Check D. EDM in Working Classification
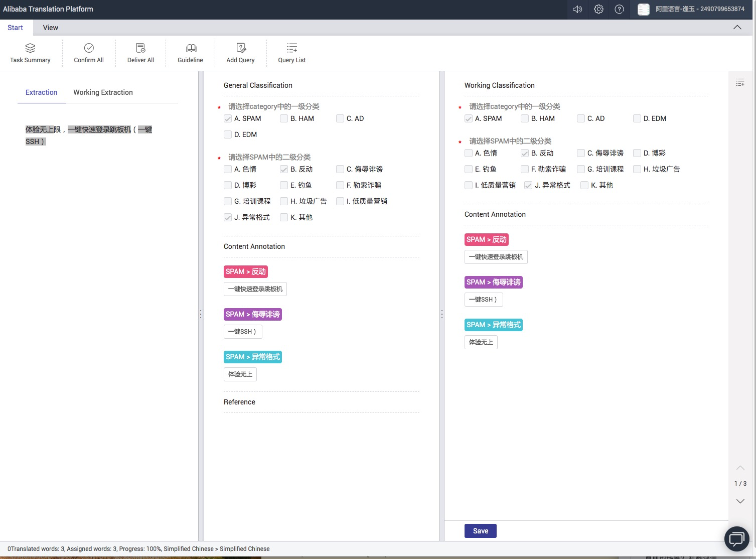The width and height of the screenshot is (756, 559). click(637, 118)
